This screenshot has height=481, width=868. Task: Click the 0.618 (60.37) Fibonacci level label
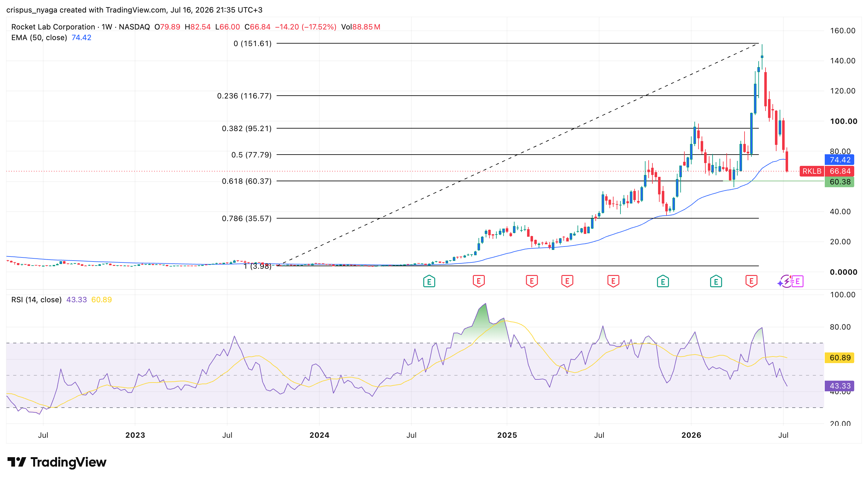[x=247, y=181]
